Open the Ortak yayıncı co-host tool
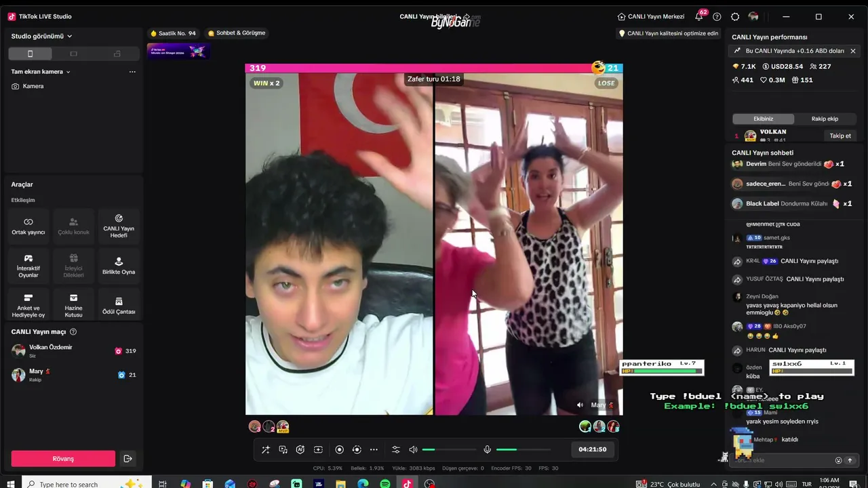 [x=28, y=226]
